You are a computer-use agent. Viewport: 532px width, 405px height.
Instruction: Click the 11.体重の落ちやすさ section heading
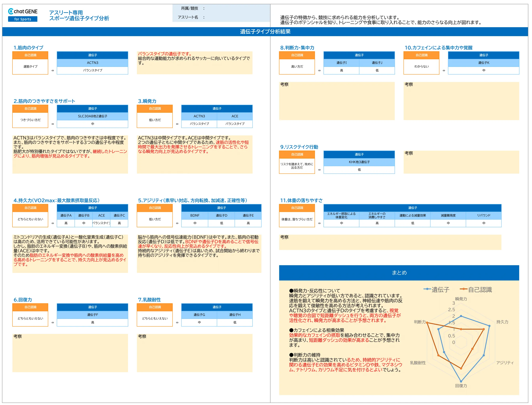pos(301,200)
